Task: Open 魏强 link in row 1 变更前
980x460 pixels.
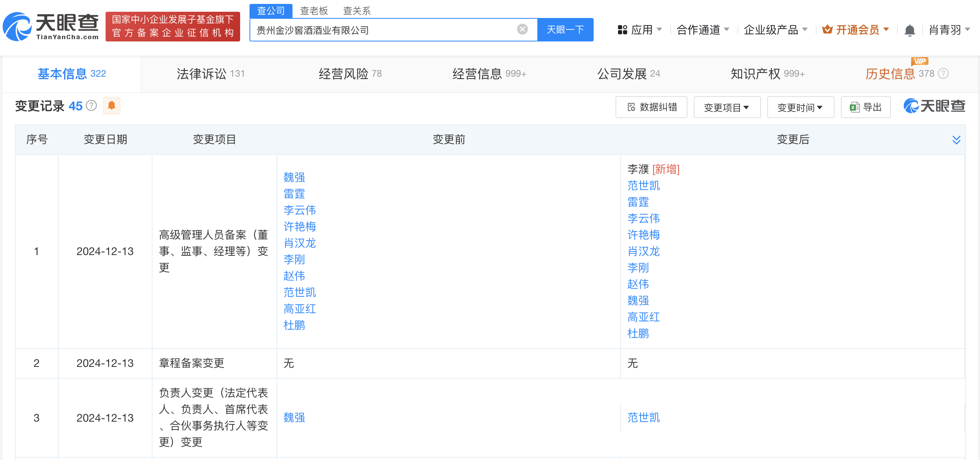Action: (294, 178)
